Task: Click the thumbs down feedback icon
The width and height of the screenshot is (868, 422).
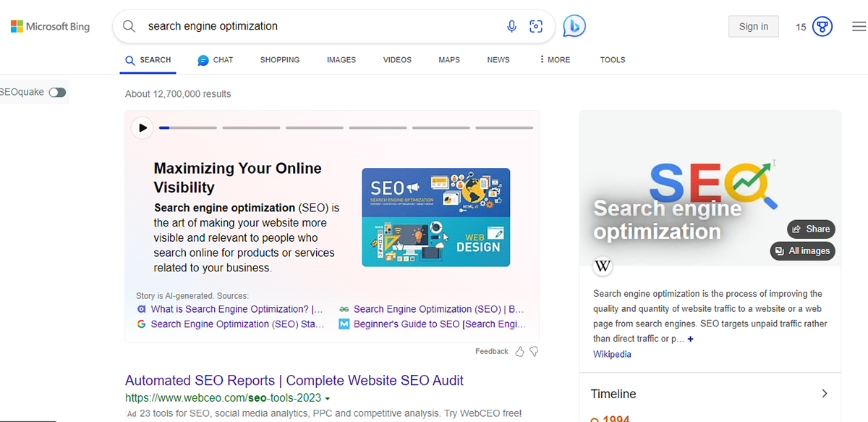Action: tap(534, 352)
